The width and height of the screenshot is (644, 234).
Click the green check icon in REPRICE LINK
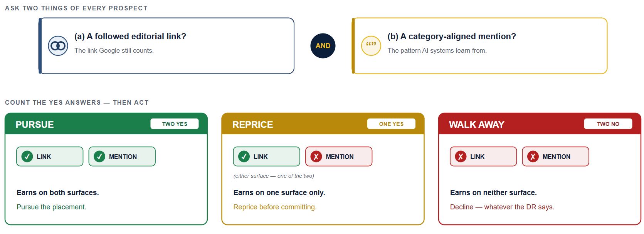244,157
